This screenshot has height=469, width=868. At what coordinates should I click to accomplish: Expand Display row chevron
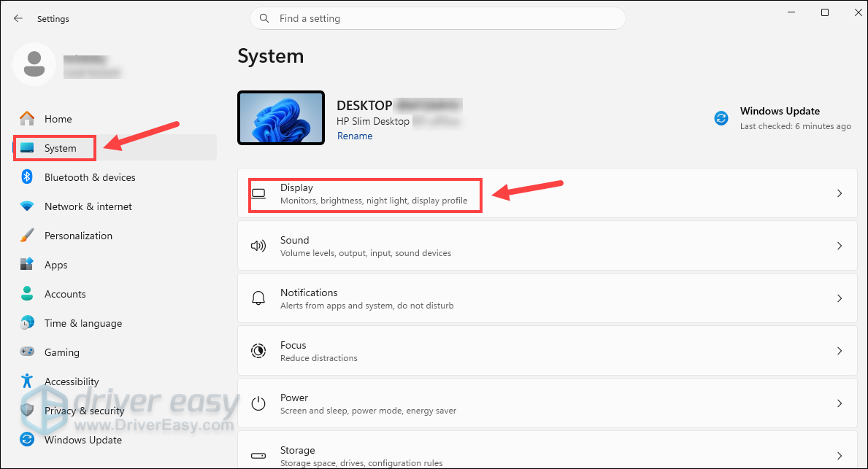tap(840, 193)
